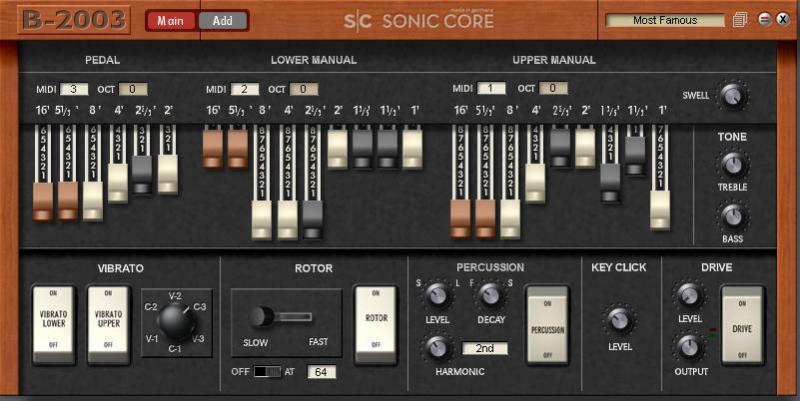
Task: Click the Tone Treble knob
Action: point(733,165)
